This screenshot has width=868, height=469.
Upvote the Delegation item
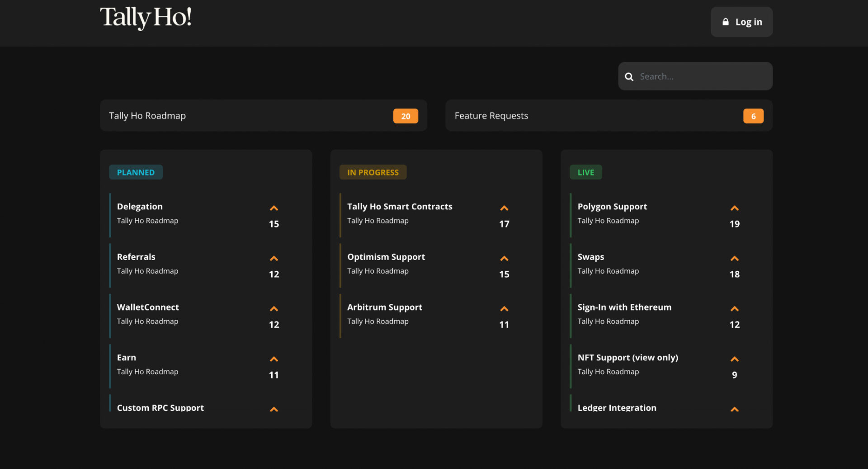click(x=274, y=208)
